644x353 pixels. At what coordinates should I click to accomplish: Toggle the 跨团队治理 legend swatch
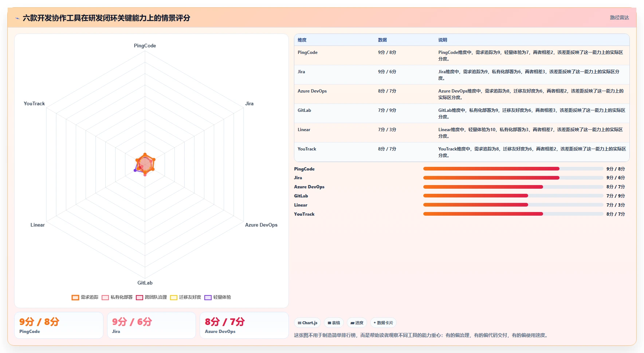click(140, 297)
